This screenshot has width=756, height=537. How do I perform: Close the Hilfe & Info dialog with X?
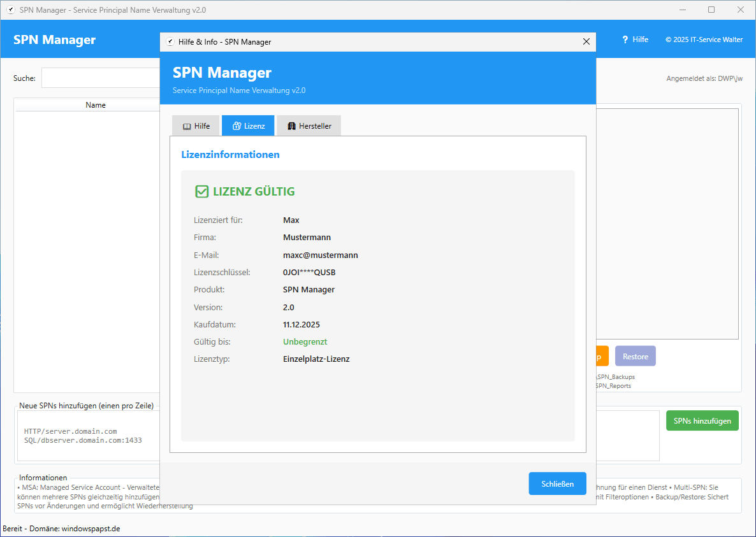click(x=586, y=42)
